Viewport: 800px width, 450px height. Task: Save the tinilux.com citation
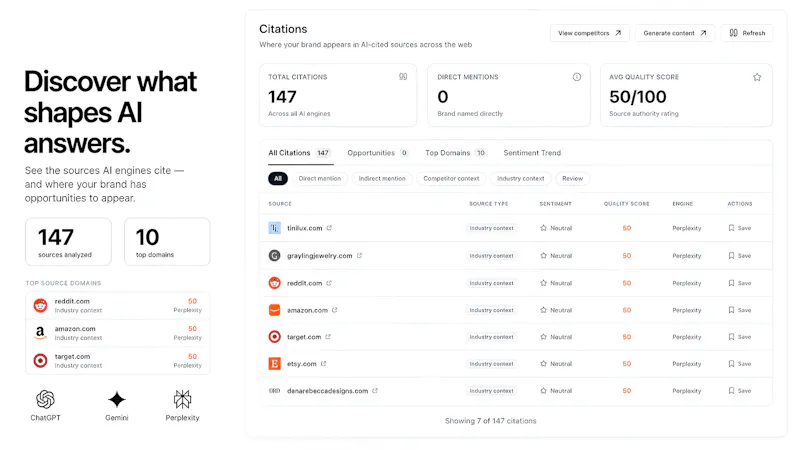740,228
